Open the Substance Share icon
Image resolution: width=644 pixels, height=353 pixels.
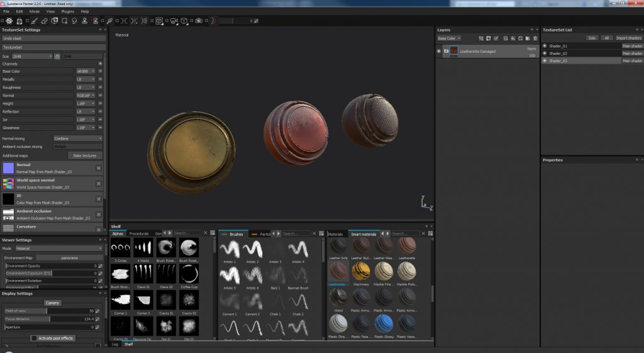pos(9,21)
